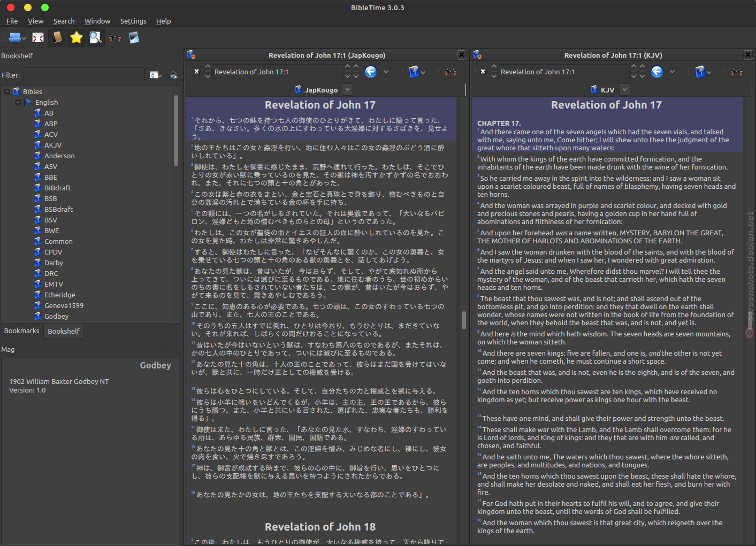Click the AKJV module icon
The width and height of the screenshot is (756, 546).
(x=38, y=145)
